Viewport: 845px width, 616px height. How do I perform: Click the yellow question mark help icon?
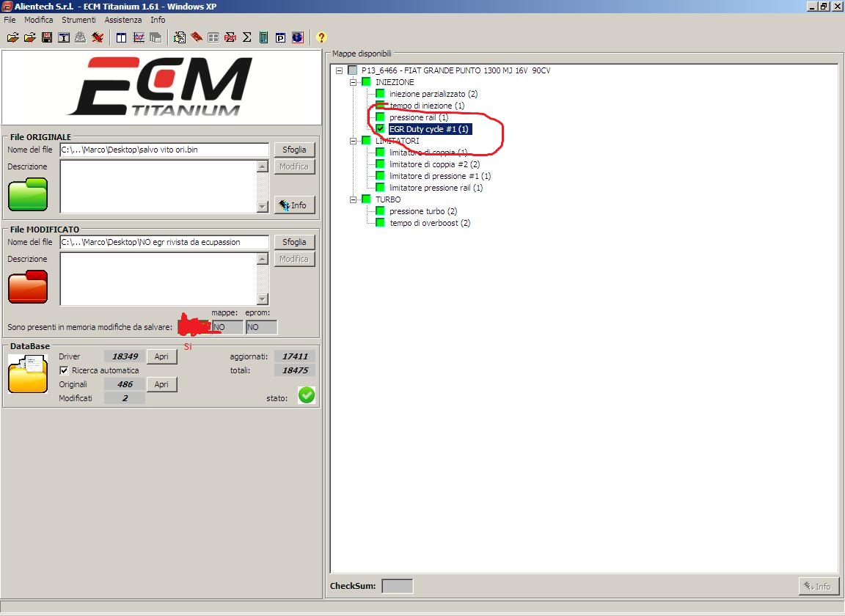pos(321,37)
